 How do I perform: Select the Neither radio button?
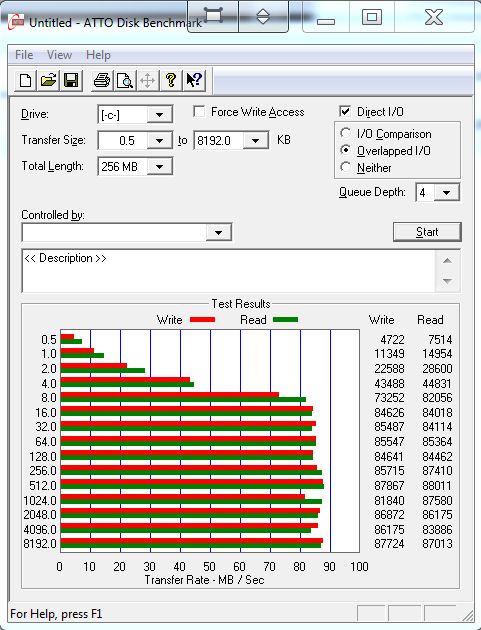[345, 167]
